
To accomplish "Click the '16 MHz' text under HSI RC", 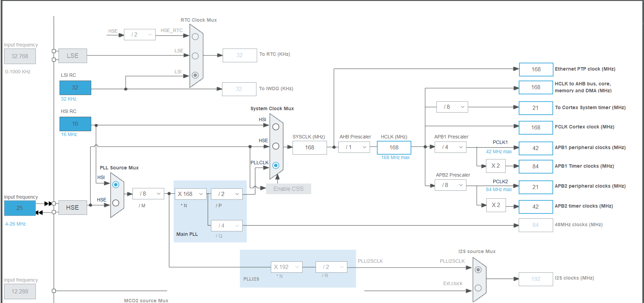I will coord(69,135).
